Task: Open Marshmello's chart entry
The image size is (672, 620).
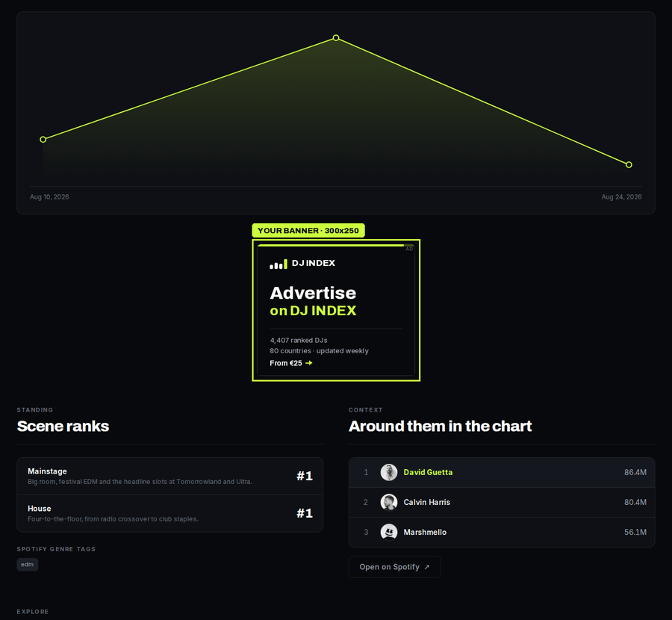Action: (x=502, y=532)
